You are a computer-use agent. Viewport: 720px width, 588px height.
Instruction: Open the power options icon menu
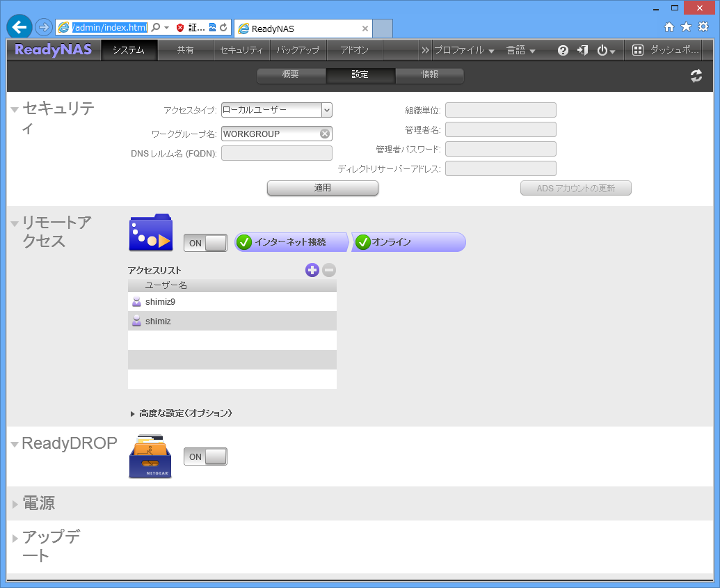click(605, 50)
